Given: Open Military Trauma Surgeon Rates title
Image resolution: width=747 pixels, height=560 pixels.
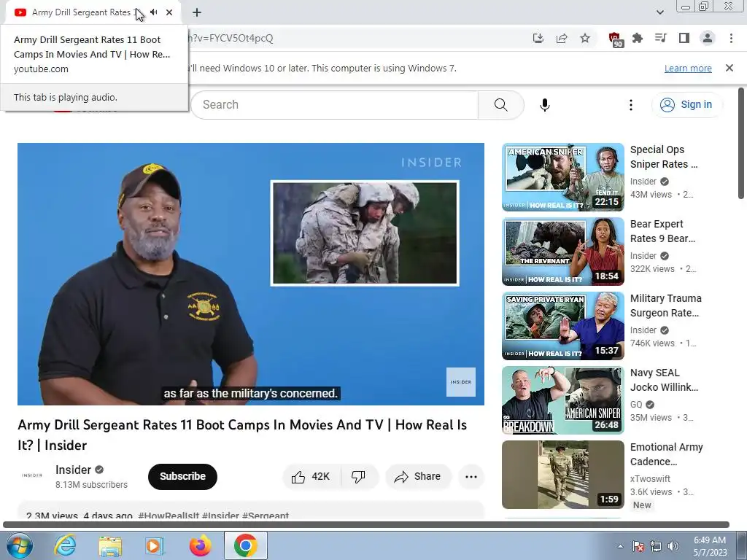Looking at the screenshot, I should [x=666, y=306].
